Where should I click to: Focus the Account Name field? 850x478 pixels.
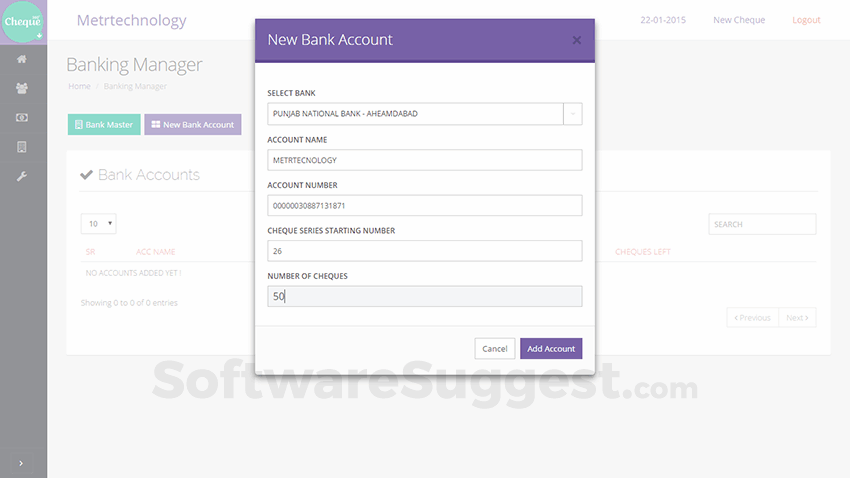pyautogui.click(x=424, y=160)
